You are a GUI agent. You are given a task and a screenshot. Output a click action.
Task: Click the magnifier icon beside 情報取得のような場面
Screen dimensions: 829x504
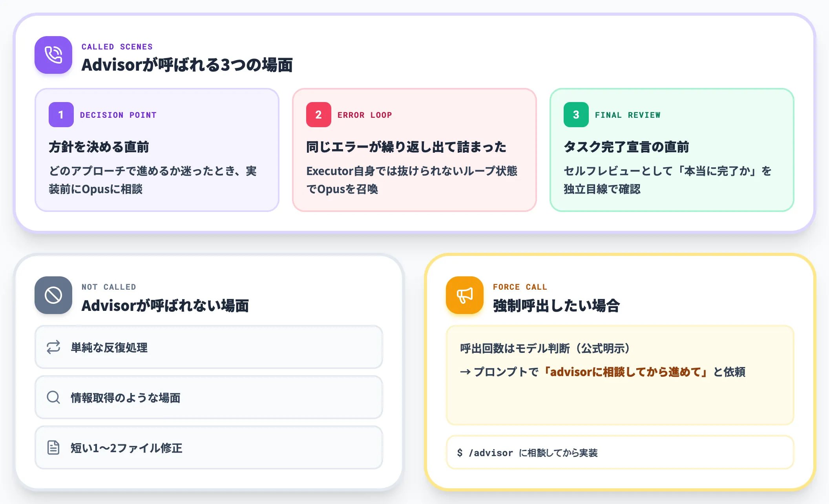coord(53,398)
